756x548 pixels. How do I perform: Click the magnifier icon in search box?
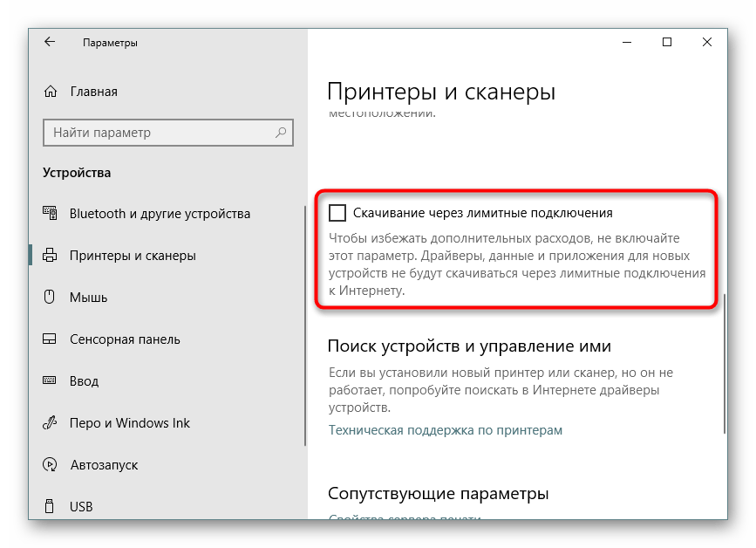click(281, 132)
